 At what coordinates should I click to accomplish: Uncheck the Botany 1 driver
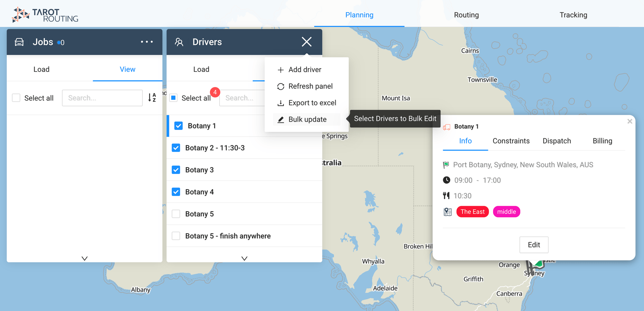pos(178,126)
